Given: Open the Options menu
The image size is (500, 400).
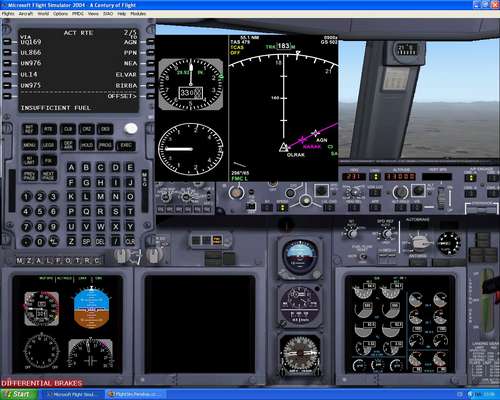Looking at the screenshot, I should click(x=60, y=14).
